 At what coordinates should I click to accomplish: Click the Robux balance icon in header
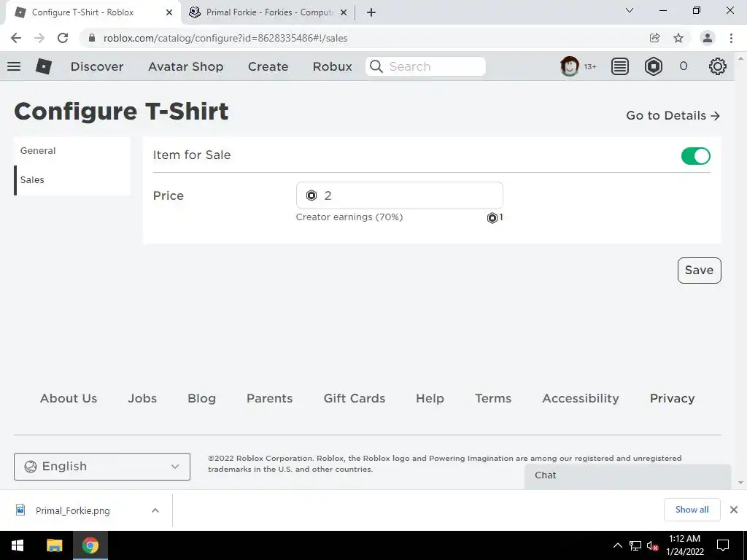click(x=653, y=66)
